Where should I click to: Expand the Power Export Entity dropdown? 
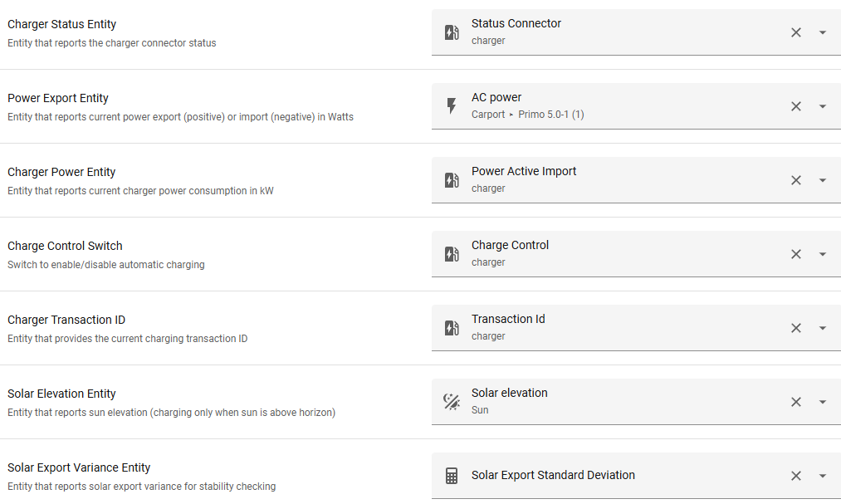pyautogui.click(x=823, y=106)
